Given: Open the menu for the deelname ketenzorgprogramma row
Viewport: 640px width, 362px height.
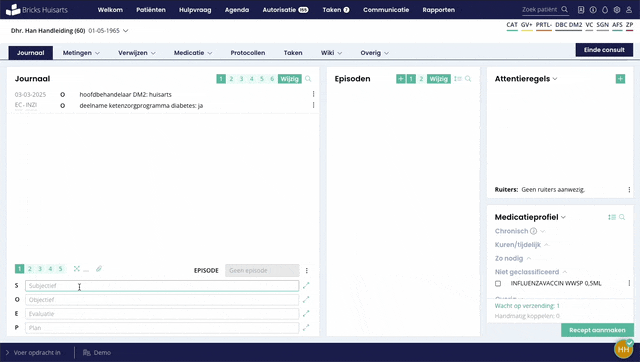Looking at the screenshot, I should click(x=313, y=105).
